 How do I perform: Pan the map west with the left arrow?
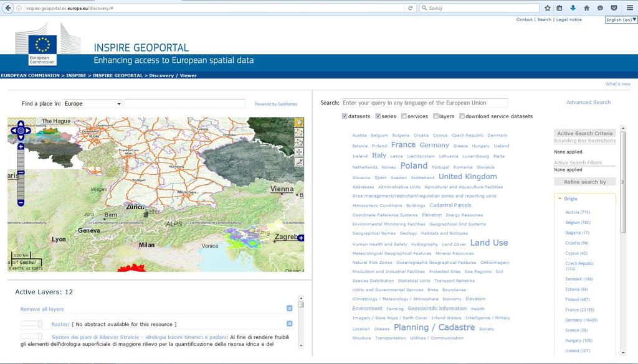14,131
